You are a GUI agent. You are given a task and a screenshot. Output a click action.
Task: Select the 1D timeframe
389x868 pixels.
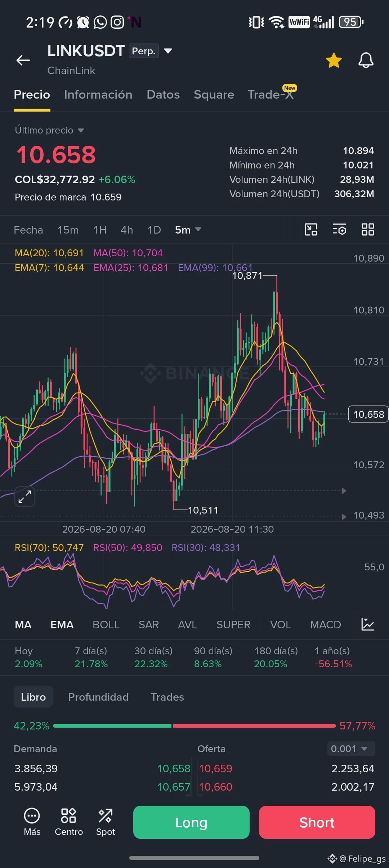[x=154, y=230]
